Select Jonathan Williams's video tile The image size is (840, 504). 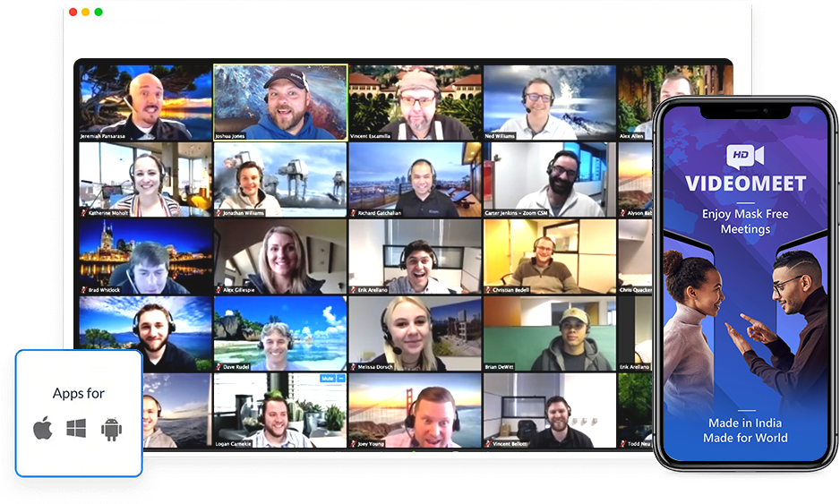tap(280, 179)
